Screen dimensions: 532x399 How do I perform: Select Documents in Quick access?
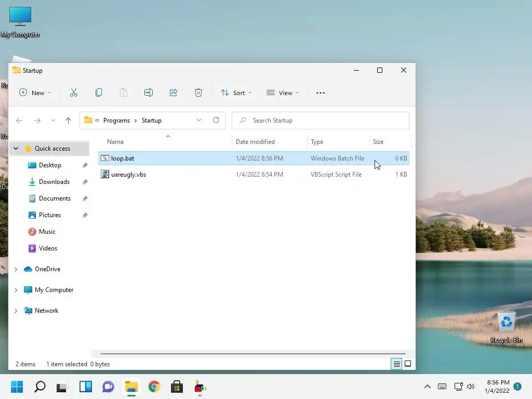click(49, 198)
